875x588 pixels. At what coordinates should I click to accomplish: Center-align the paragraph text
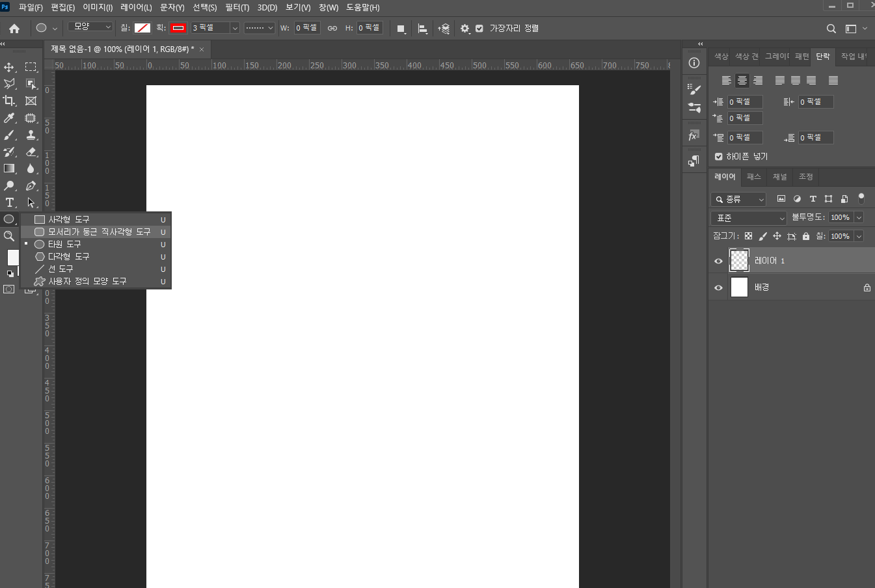click(742, 81)
